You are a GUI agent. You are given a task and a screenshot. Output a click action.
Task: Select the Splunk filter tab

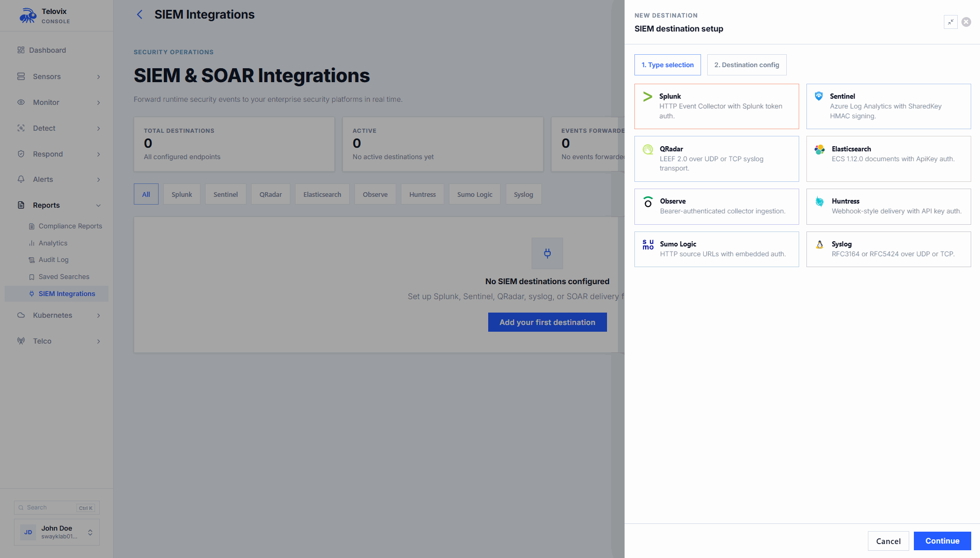pyautogui.click(x=182, y=194)
